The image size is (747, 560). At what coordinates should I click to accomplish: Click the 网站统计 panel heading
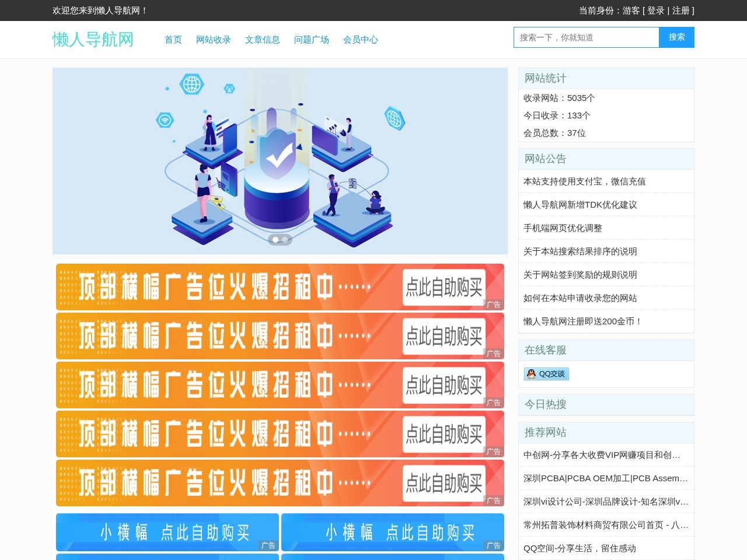coord(546,78)
